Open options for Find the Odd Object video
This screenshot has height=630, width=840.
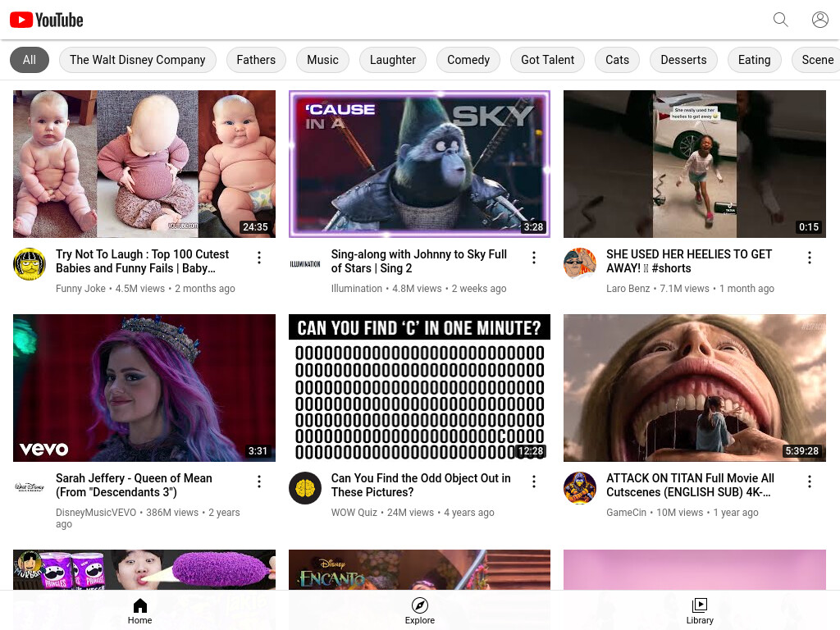click(533, 482)
